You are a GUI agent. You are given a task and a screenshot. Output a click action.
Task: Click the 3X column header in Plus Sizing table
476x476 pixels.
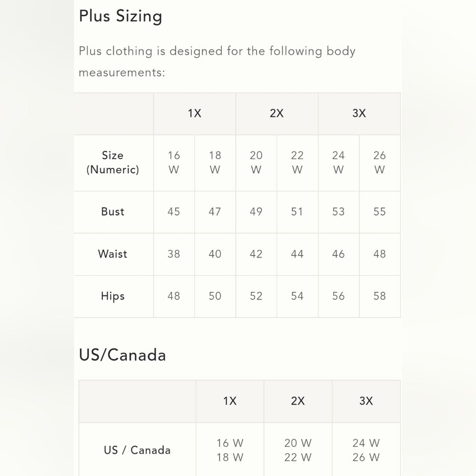tap(359, 114)
